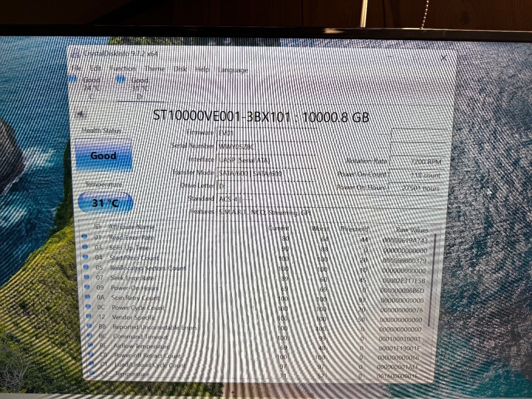532x399 pixels.
Task: Select the Reallocated Sectors Count row text
Action: 148,268
